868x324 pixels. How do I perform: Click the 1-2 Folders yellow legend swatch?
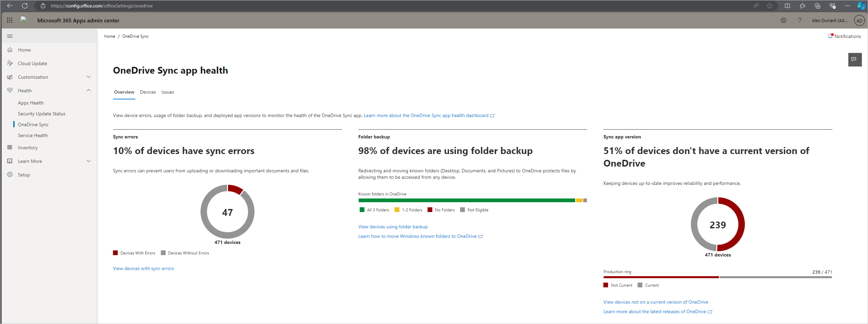(397, 210)
